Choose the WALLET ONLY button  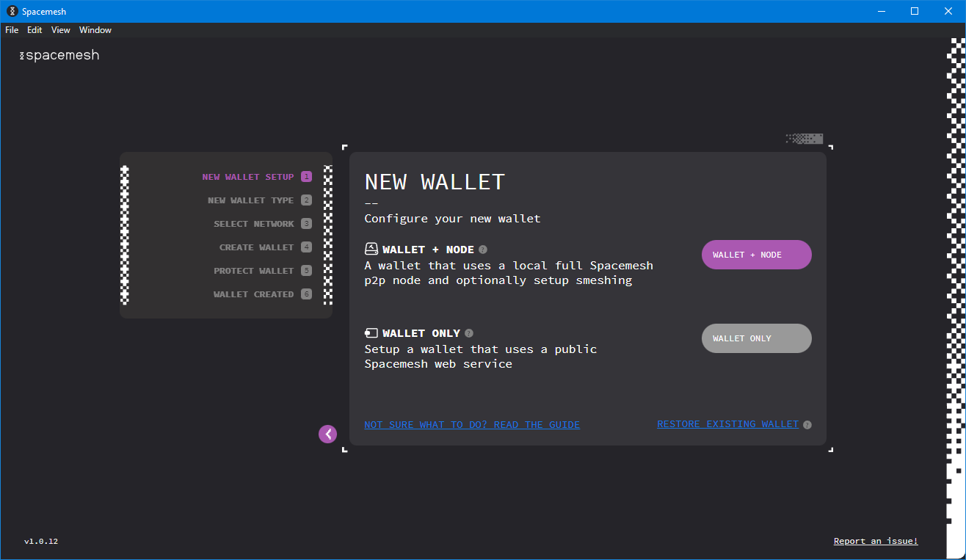click(x=757, y=338)
